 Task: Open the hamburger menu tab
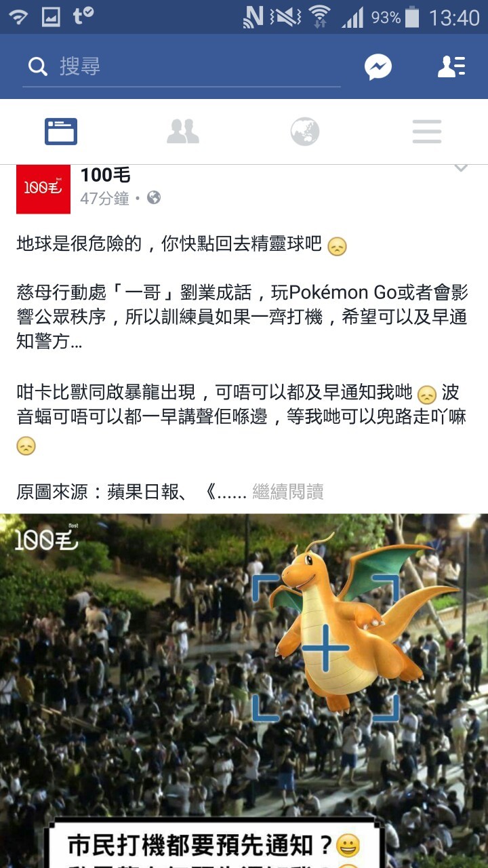[427, 132]
